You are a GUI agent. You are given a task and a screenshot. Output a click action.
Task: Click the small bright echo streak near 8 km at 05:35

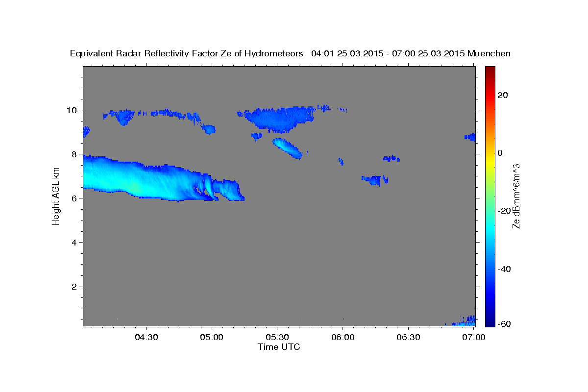[x=288, y=148]
